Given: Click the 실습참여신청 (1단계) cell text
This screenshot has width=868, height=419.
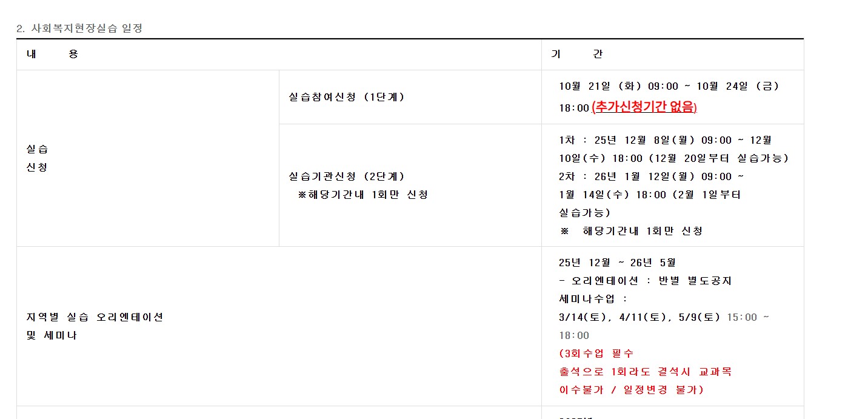Looking at the screenshot, I should click(x=347, y=97).
